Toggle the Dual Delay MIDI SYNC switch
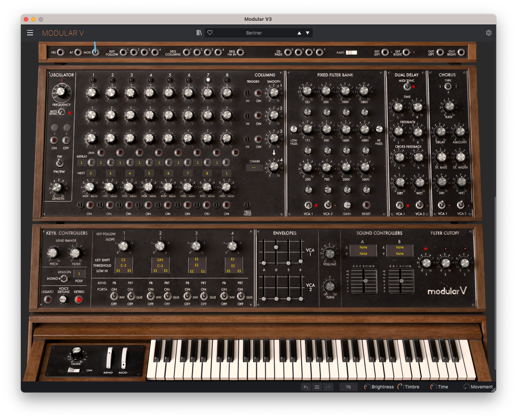 [407, 87]
